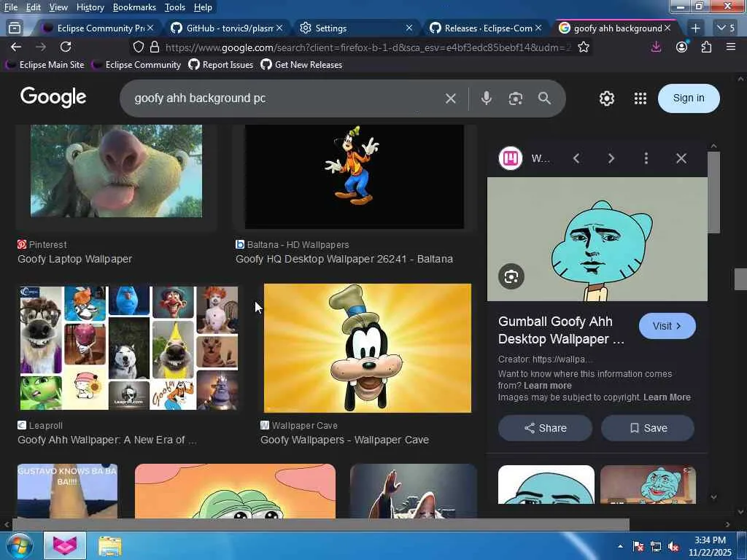The width and height of the screenshot is (747, 560).
Task: Open the History menu
Action: [x=90, y=7]
